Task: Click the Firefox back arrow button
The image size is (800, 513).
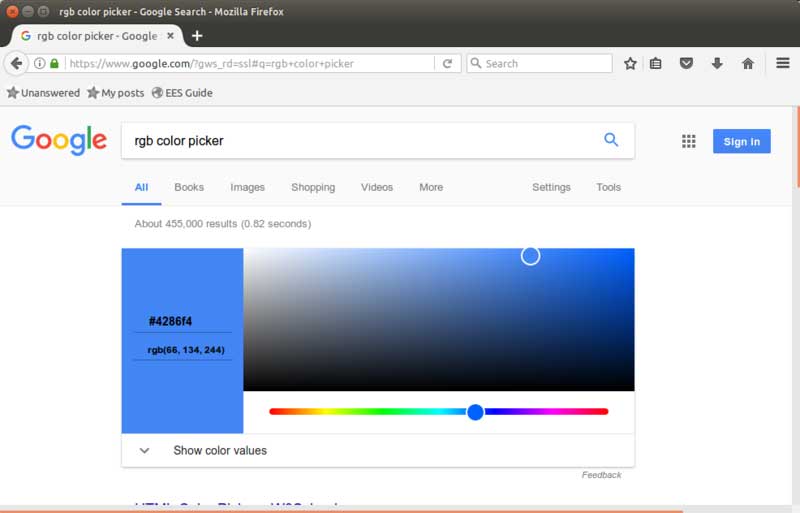Action: tap(16, 63)
